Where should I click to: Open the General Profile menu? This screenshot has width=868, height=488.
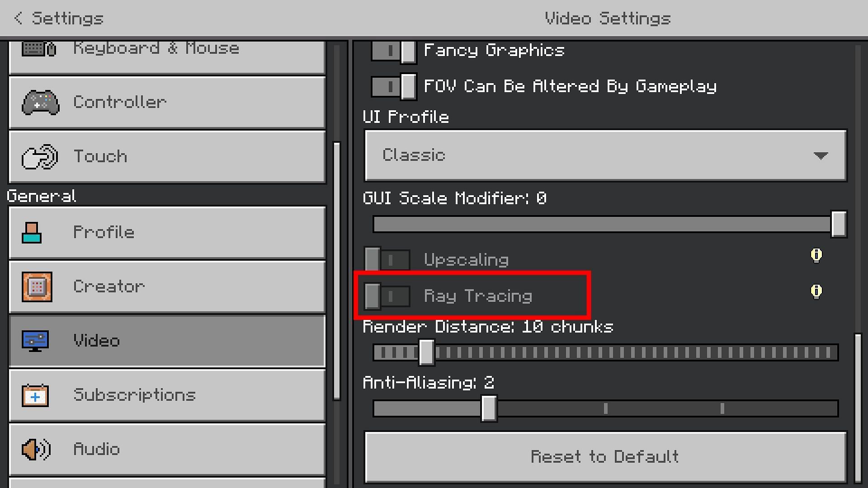point(168,232)
